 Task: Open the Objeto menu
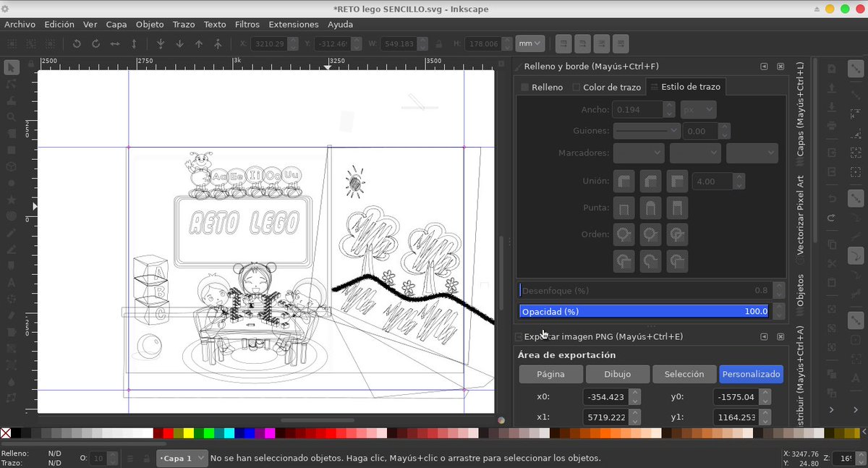[x=150, y=24]
